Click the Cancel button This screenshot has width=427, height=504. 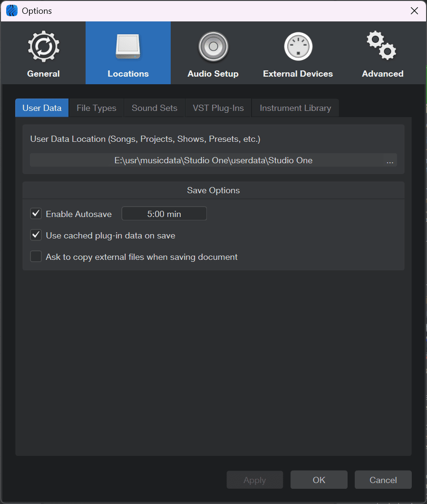[x=383, y=480]
